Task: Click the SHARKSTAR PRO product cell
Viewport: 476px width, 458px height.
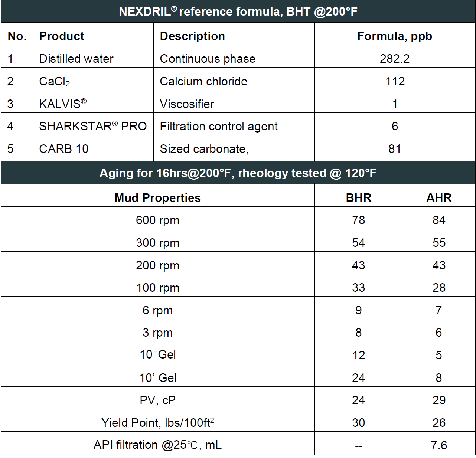Action: click(93, 126)
